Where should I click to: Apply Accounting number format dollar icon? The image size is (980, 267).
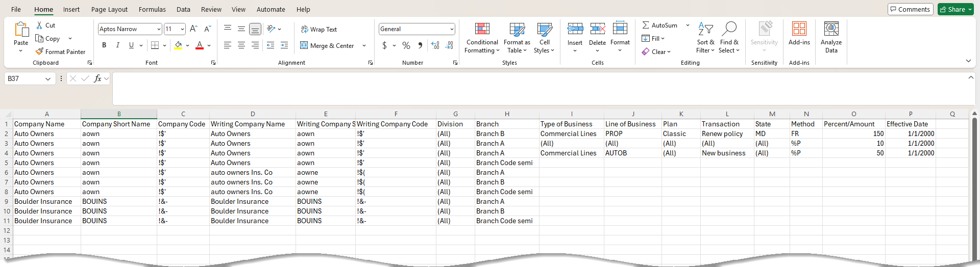[384, 45]
